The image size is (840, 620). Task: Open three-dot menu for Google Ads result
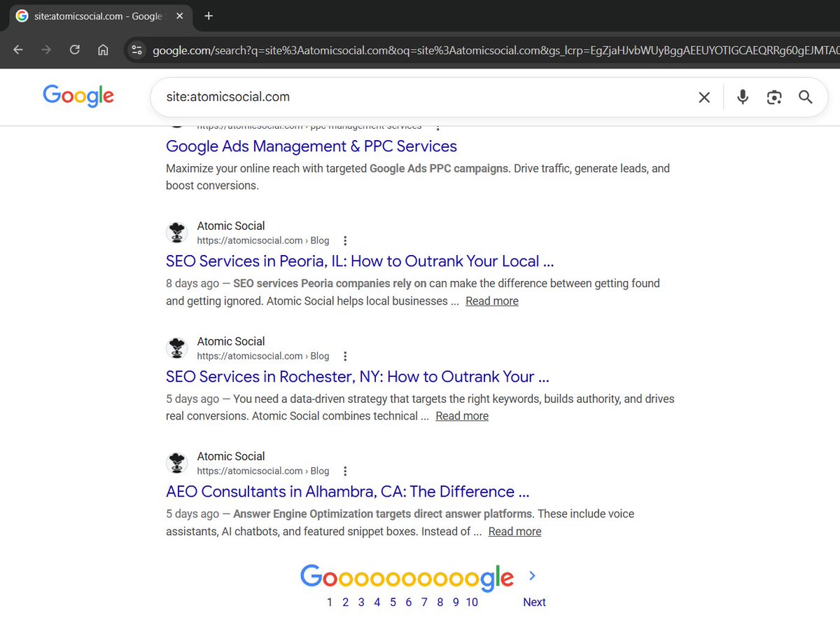(437, 128)
